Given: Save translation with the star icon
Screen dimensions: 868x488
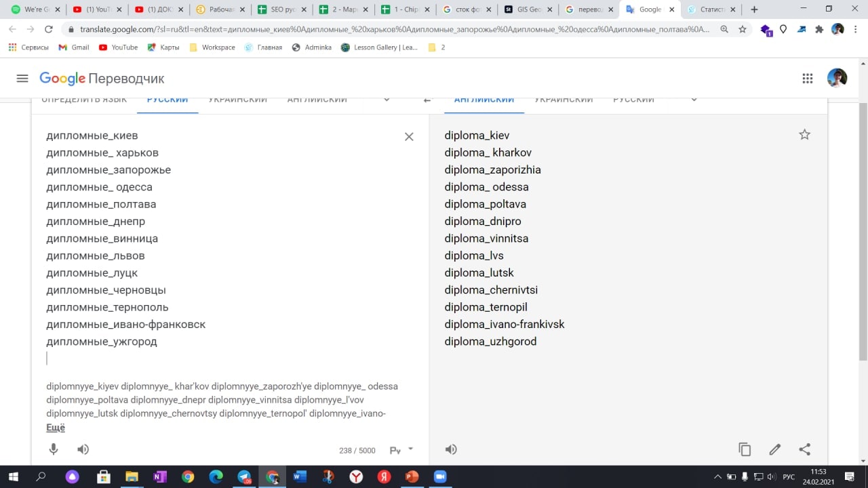Looking at the screenshot, I should pyautogui.click(x=804, y=134).
